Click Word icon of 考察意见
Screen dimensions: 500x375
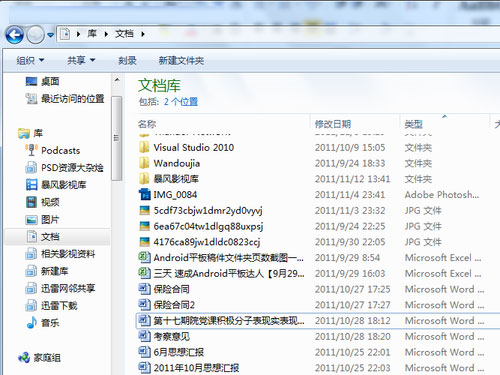145,336
